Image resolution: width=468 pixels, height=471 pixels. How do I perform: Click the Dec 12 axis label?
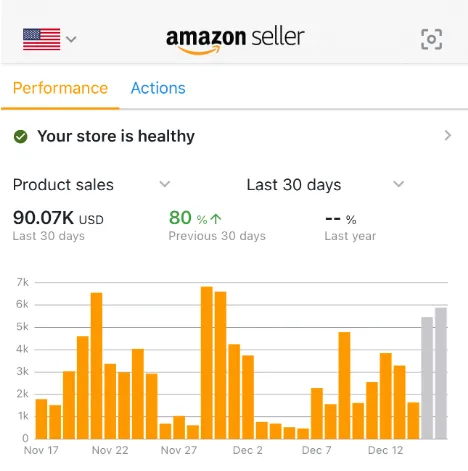(x=385, y=450)
